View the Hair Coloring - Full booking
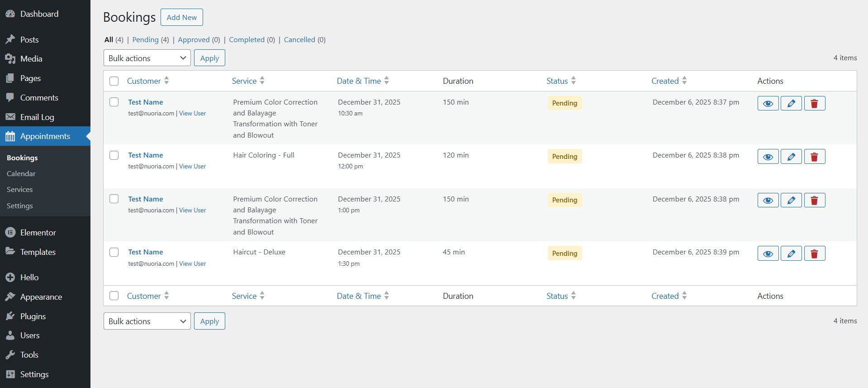 click(x=768, y=157)
